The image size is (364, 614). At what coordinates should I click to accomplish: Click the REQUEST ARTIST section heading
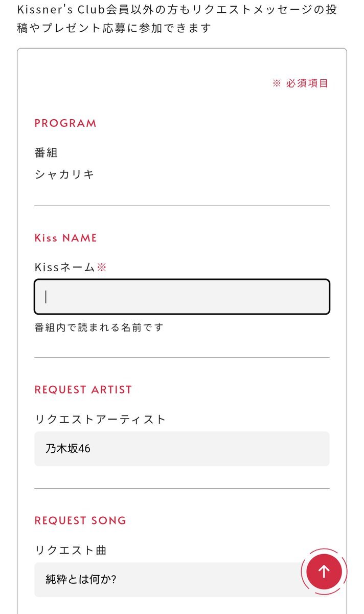83,389
